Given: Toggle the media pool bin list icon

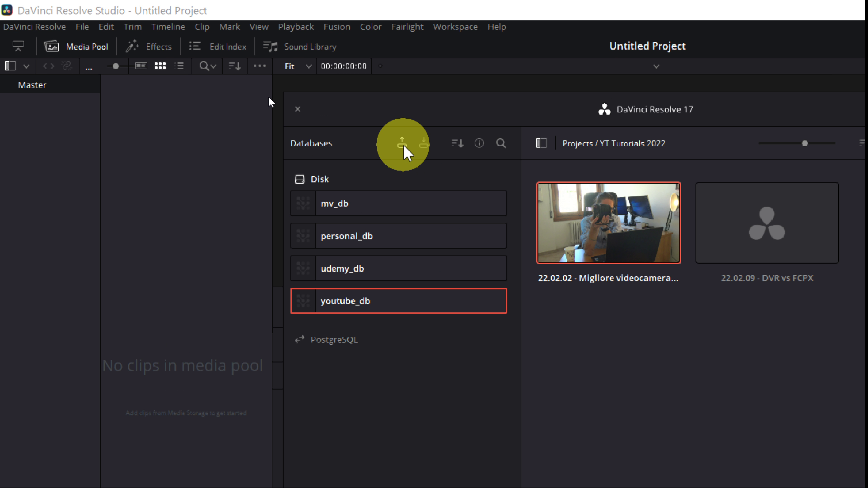Looking at the screenshot, I should pyautogui.click(x=10, y=66).
